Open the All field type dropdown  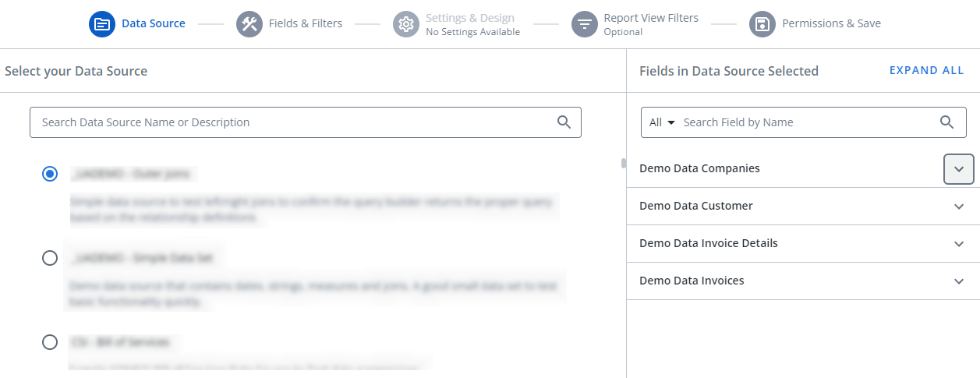point(662,122)
